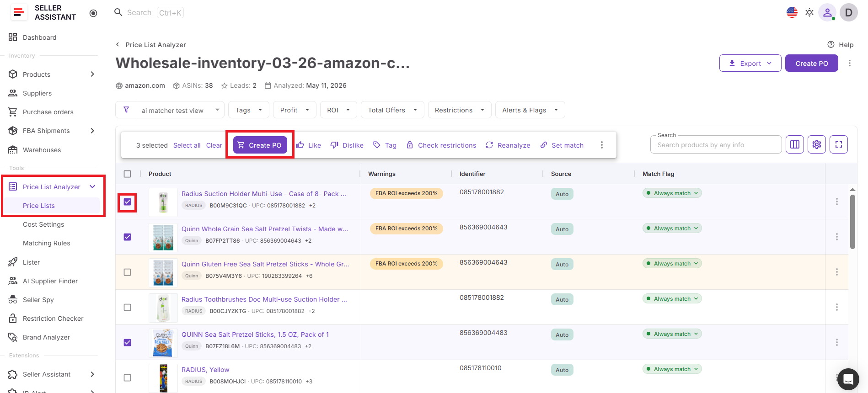Check Radius Toothbrushes Doc row checkbox

128,307
